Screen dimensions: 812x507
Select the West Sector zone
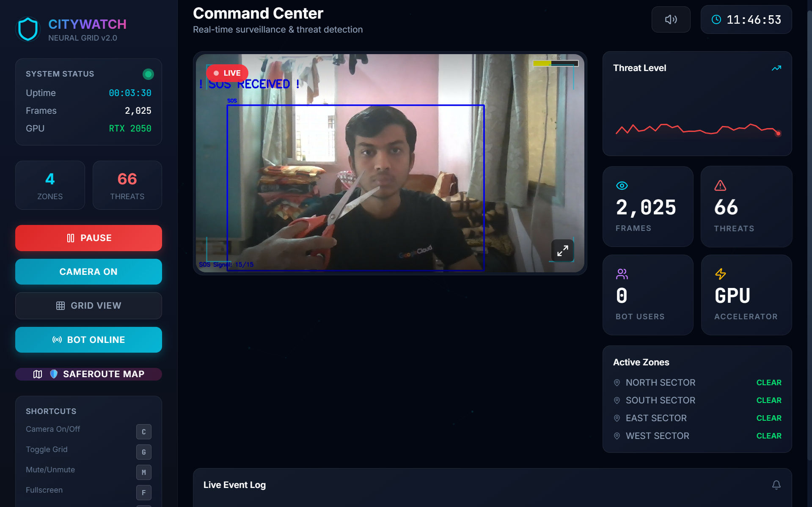tap(657, 436)
